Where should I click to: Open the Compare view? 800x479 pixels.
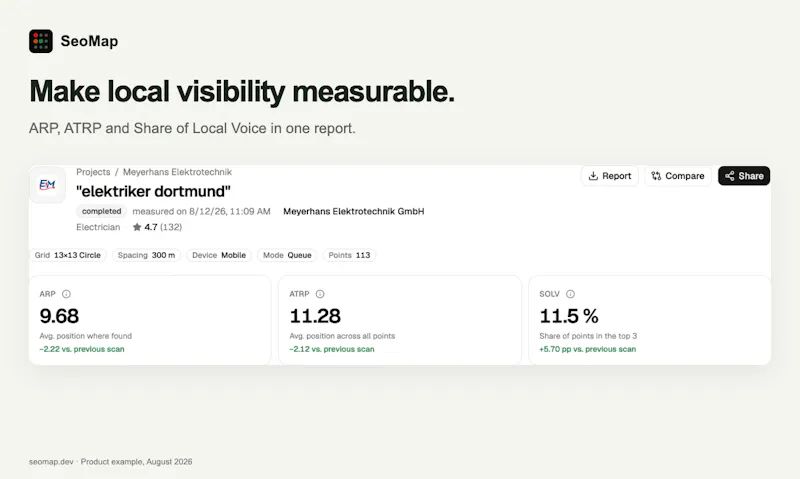pyautogui.click(x=678, y=176)
